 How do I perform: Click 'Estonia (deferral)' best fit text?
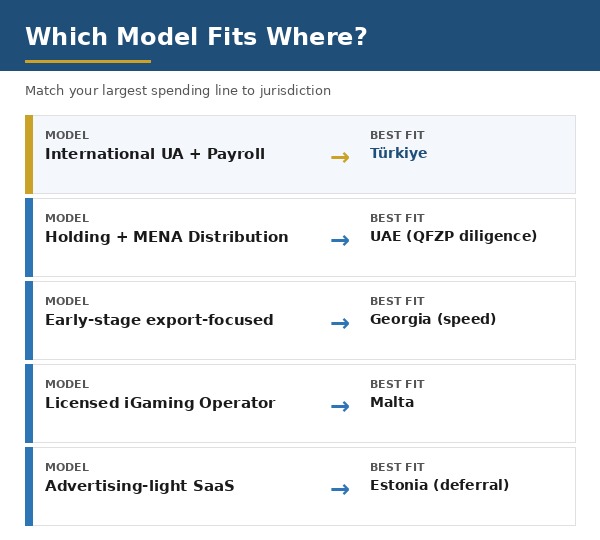pos(439,485)
